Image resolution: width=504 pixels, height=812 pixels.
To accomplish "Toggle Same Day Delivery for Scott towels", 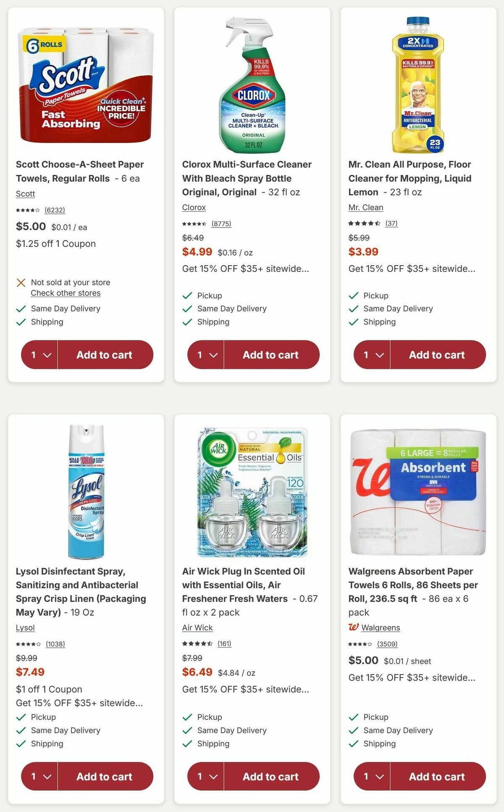I will 20,308.
